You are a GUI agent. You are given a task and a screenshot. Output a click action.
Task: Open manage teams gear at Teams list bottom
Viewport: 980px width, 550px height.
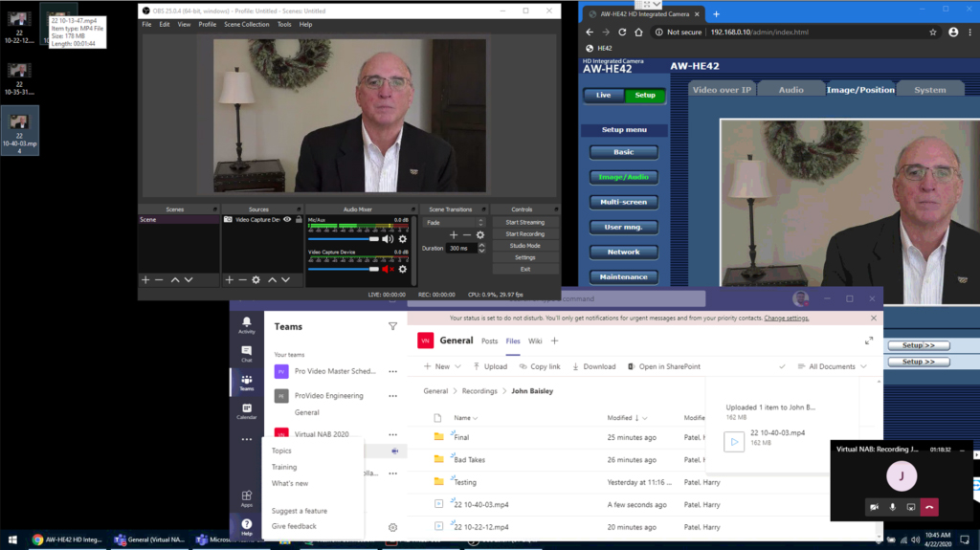pos(392,527)
